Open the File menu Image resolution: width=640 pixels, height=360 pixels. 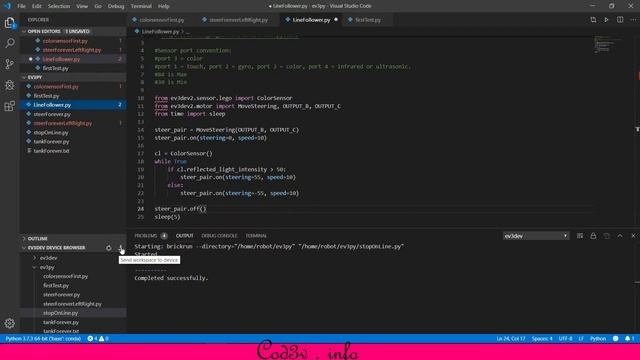pos(21,6)
